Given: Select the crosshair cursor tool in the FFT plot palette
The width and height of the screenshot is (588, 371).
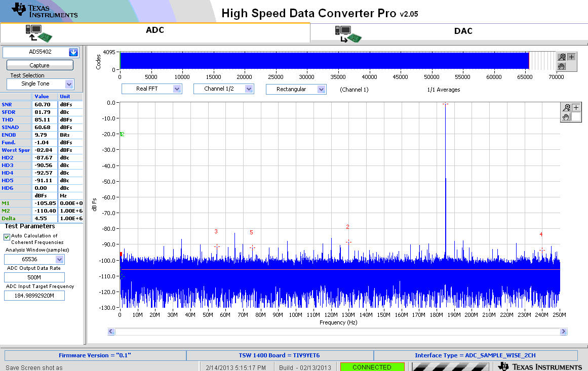Looking at the screenshot, I should pyautogui.click(x=576, y=107).
